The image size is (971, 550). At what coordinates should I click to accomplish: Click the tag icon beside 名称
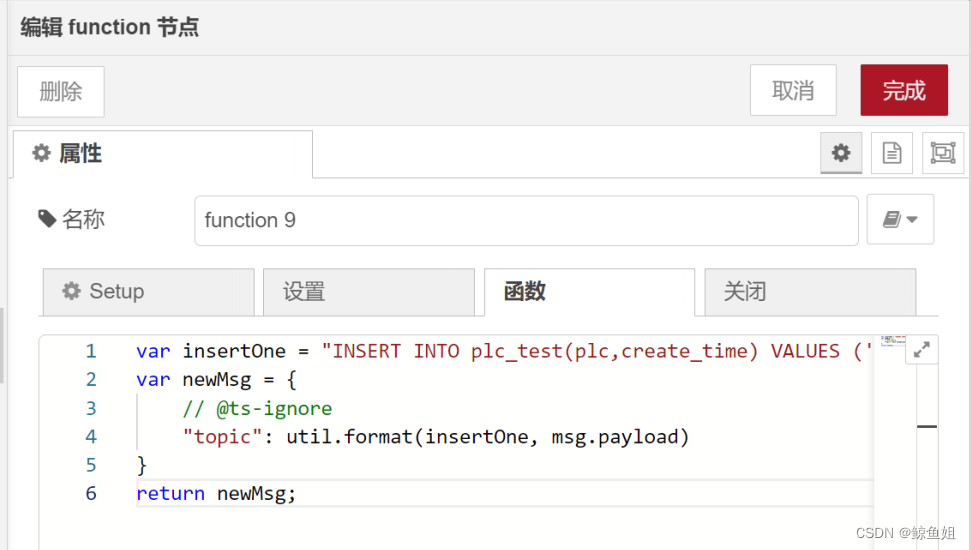[47, 219]
